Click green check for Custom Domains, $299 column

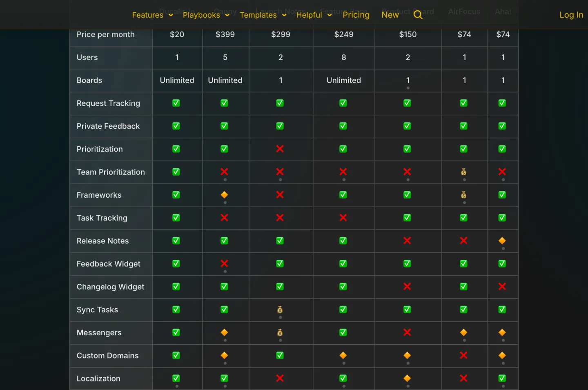pos(280,355)
